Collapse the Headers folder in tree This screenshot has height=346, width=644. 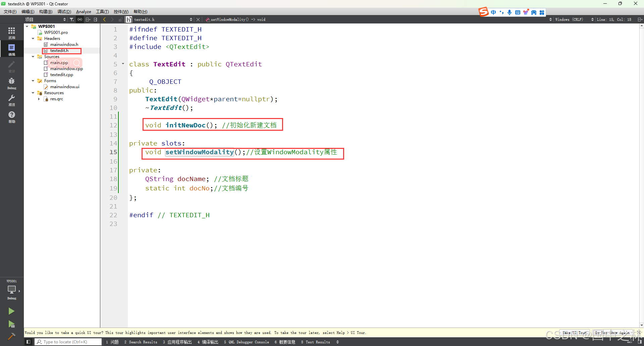pyautogui.click(x=33, y=39)
